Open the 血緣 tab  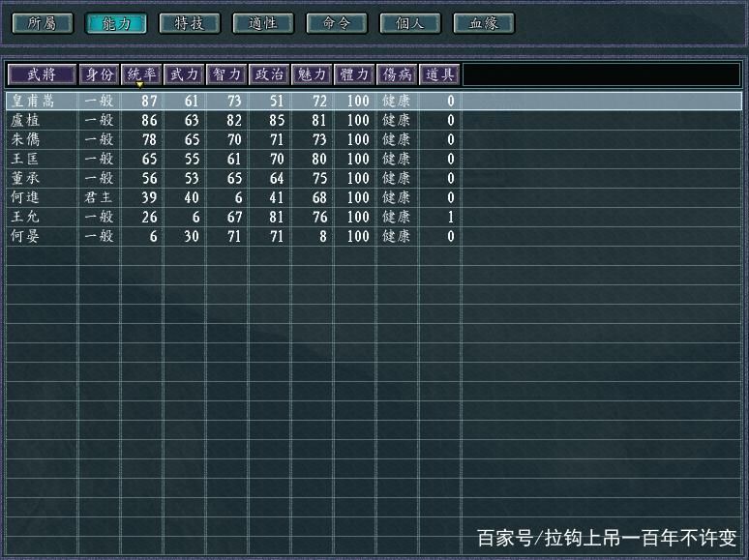tap(484, 23)
